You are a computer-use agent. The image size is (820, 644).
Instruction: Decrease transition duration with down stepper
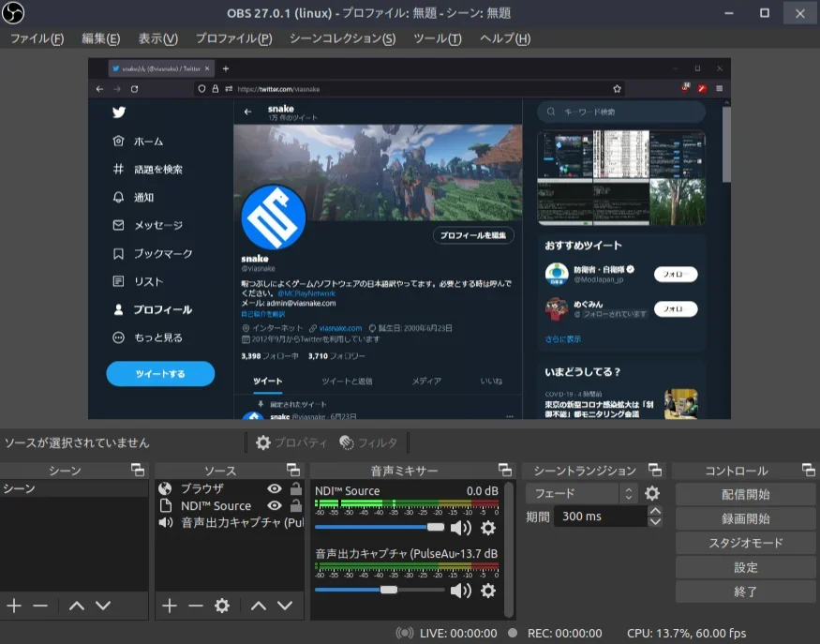coord(655,521)
